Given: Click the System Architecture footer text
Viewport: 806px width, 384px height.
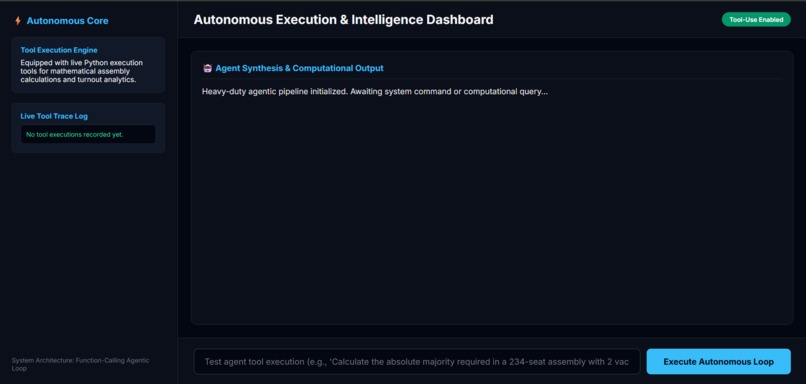Looking at the screenshot, I should (80, 364).
